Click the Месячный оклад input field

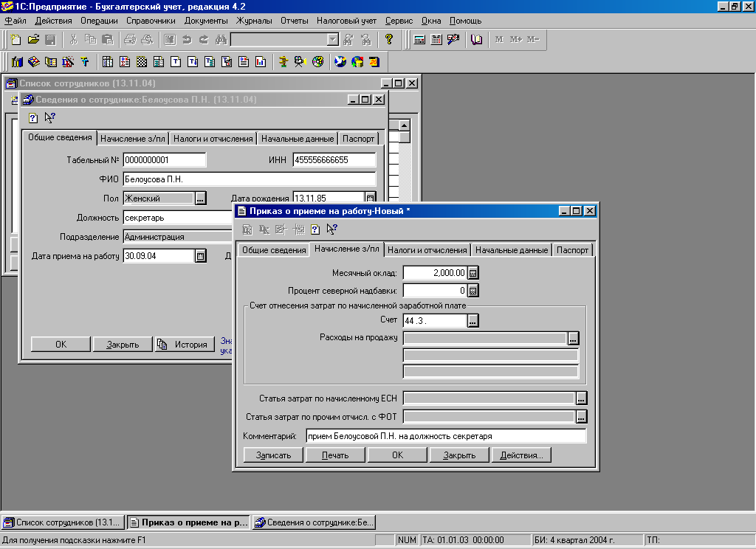(x=435, y=273)
